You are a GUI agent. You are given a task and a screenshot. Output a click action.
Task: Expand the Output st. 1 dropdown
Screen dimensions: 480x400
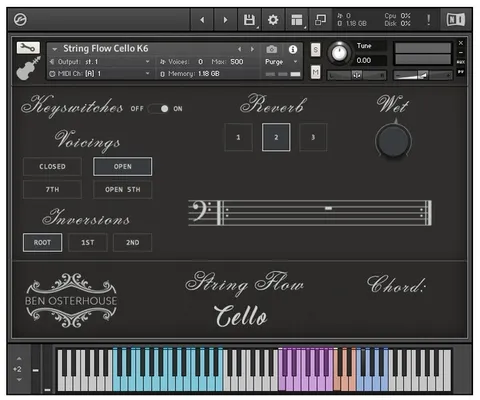click(100, 62)
